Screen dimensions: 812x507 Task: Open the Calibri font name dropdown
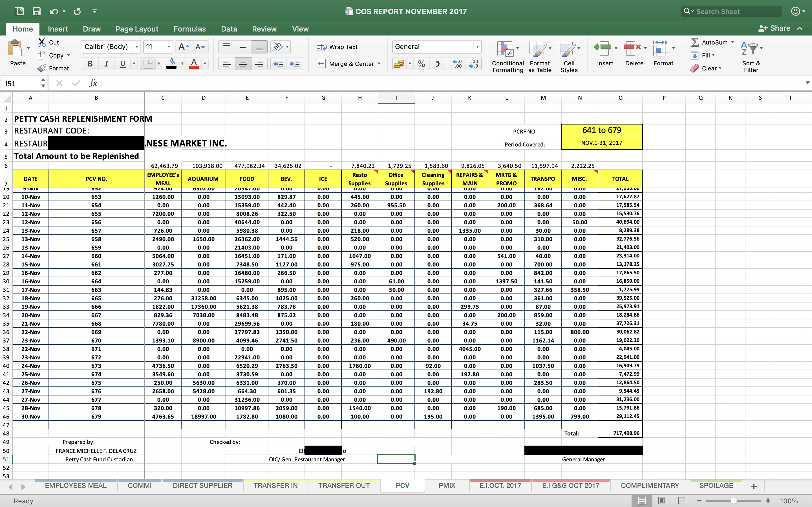136,46
